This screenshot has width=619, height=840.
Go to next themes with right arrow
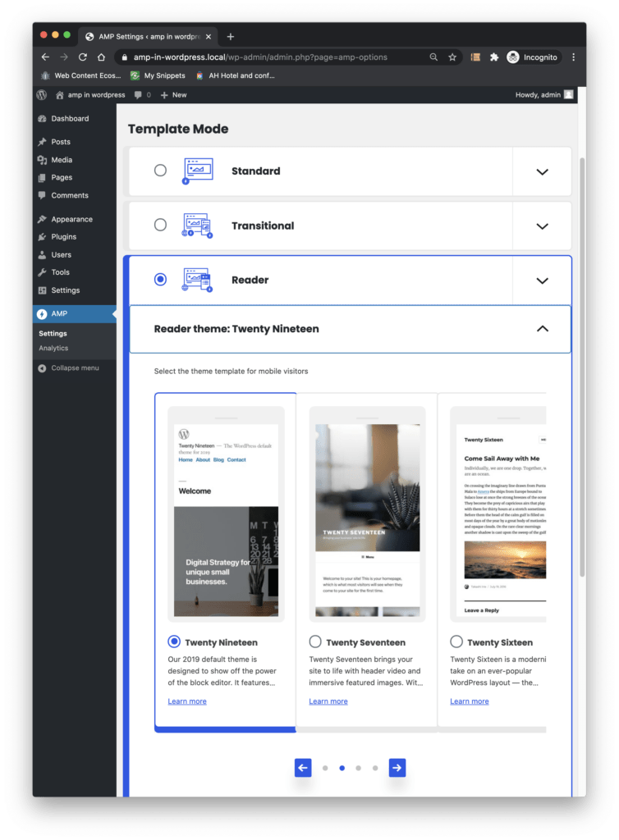(397, 768)
